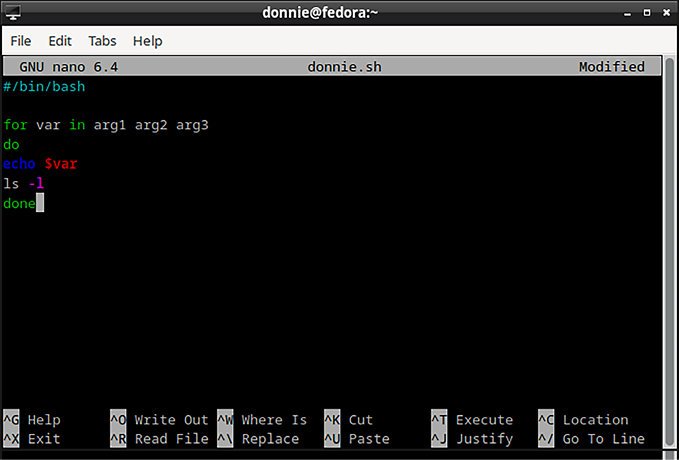Click the vertical scrollbar of the terminal
This screenshot has height=460, width=679.
tap(669, 253)
